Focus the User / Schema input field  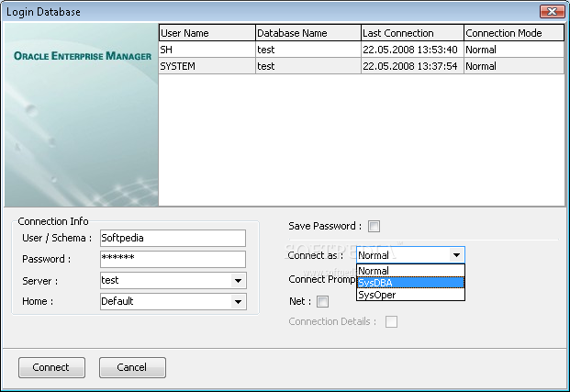point(173,238)
